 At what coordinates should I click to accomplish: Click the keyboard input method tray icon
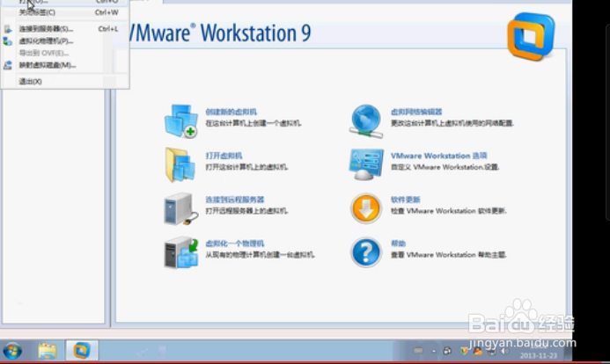[418, 351]
